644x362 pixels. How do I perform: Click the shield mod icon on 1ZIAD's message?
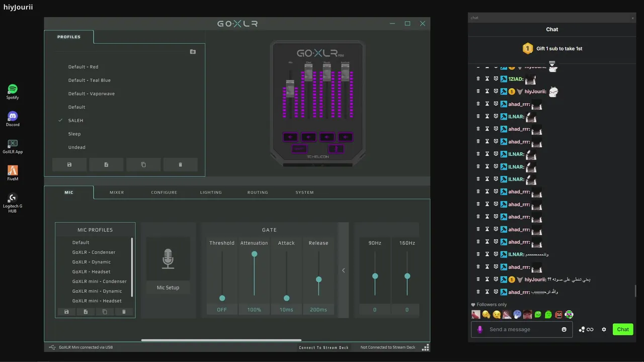click(x=496, y=79)
